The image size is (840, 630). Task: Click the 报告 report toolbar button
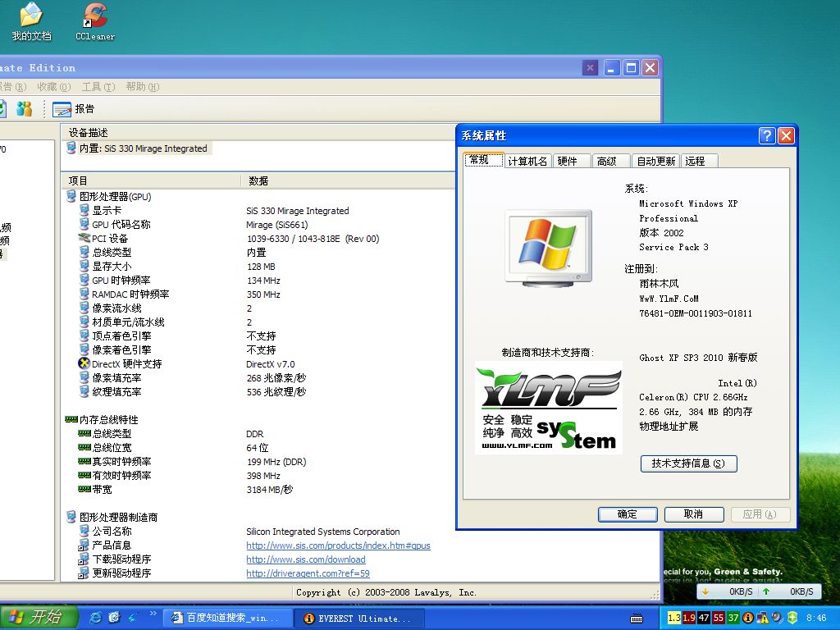click(x=73, y=109)
